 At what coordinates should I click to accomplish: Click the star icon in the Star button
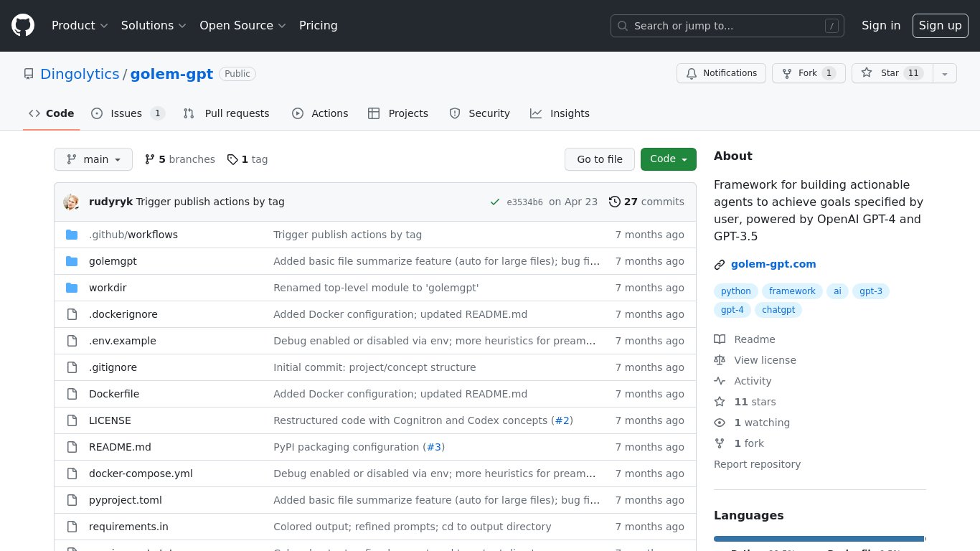[867, 73]
